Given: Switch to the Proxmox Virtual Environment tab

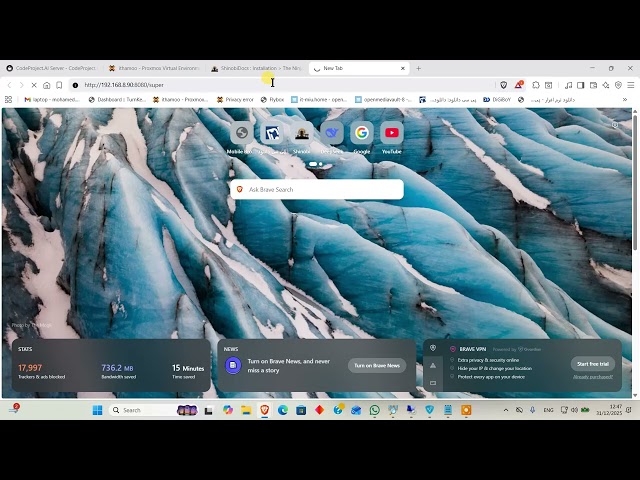Looking at the screenshot, I should point(154,68).
